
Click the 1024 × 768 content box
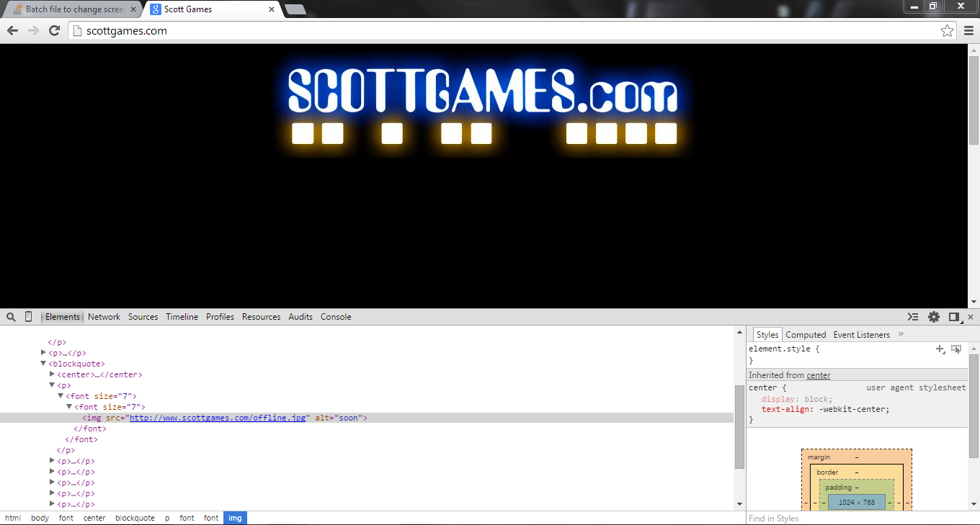(856, 502)
